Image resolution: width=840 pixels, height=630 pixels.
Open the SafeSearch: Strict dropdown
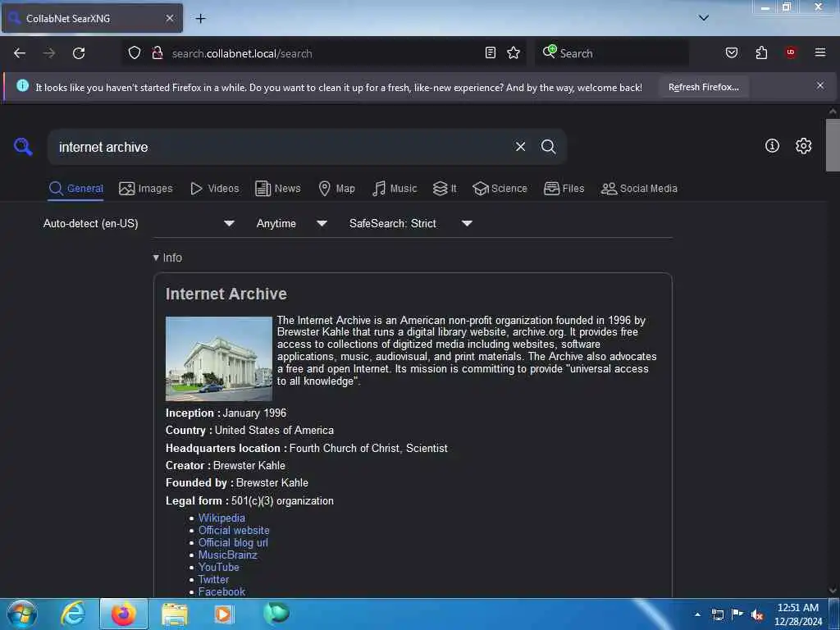pos(410,223)
